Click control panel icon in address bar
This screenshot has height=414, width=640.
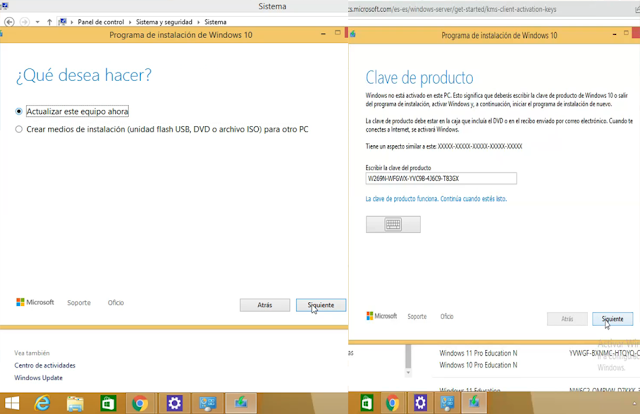(x=62, y=22)
